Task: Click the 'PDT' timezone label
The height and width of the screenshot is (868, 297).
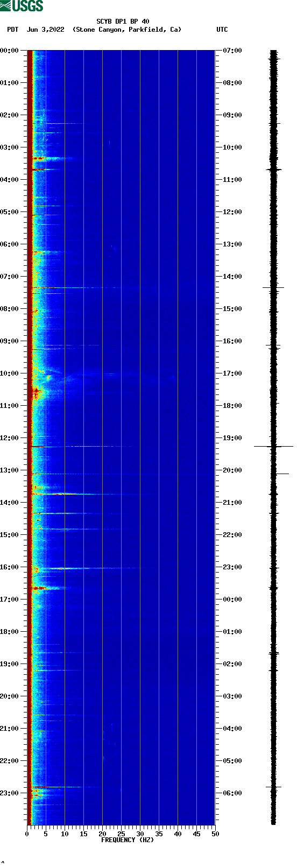Action: point(12,30)
